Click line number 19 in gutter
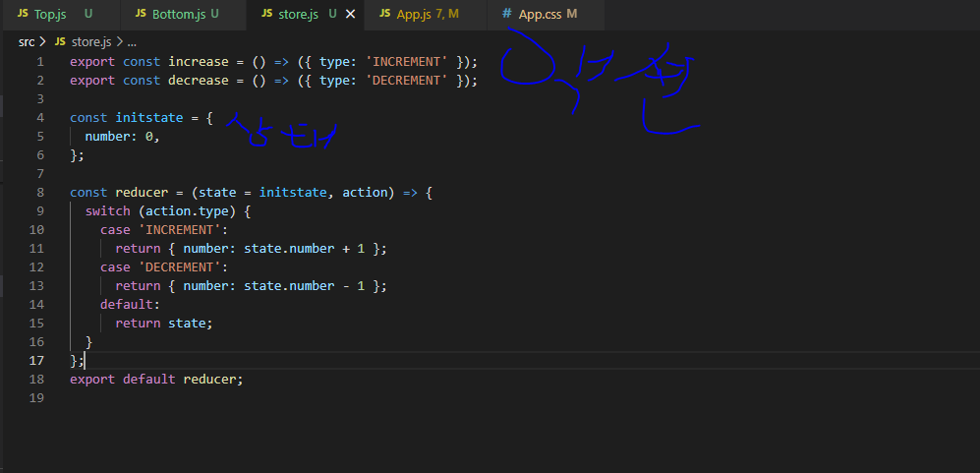Image resolution: width=980 pixels, height=473 pixels. point(37,398)
